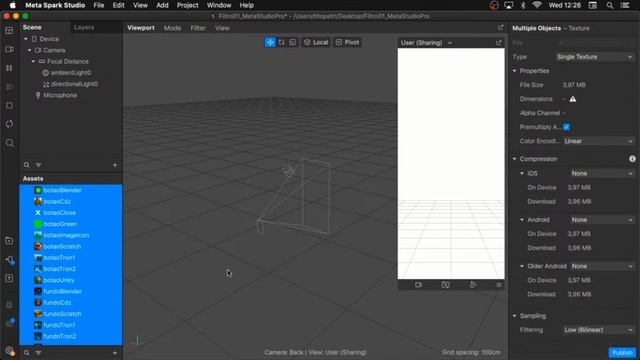Viewport: 640px width, 360px height.
Task: Collapse the Focal Distance tree node
Action: (x=33, y=62)
